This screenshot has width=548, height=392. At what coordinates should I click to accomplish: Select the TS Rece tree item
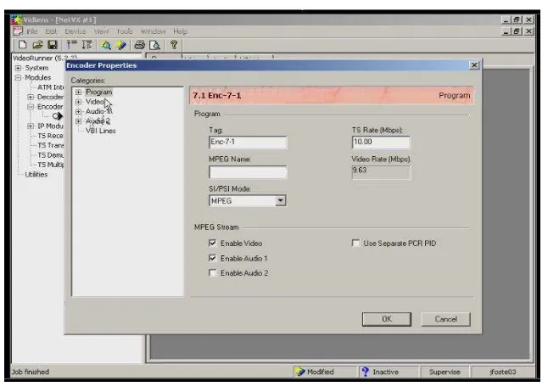(x=50, y=136)
